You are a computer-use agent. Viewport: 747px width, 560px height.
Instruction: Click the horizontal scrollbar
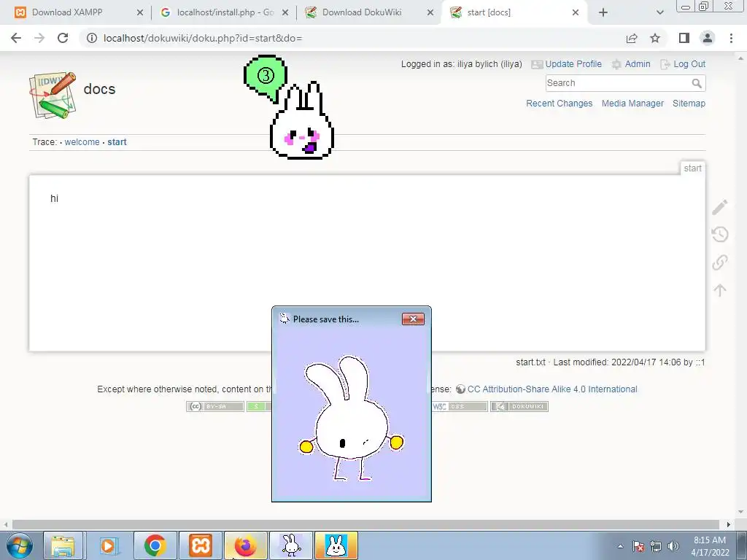tap(367, 524)
